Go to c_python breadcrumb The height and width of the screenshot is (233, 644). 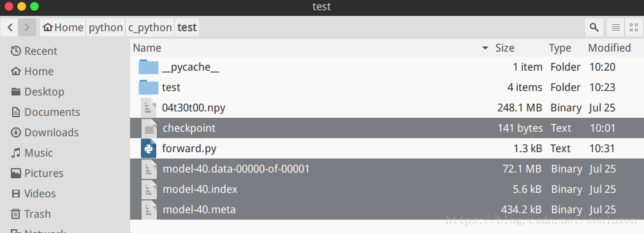150,27
